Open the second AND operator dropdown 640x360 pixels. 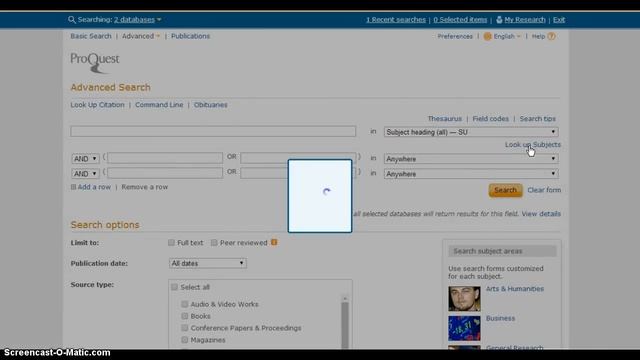(x=85, y=173)
